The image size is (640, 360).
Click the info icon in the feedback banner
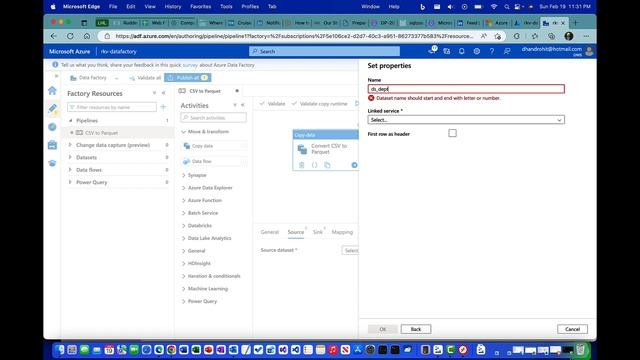point(55,65)
